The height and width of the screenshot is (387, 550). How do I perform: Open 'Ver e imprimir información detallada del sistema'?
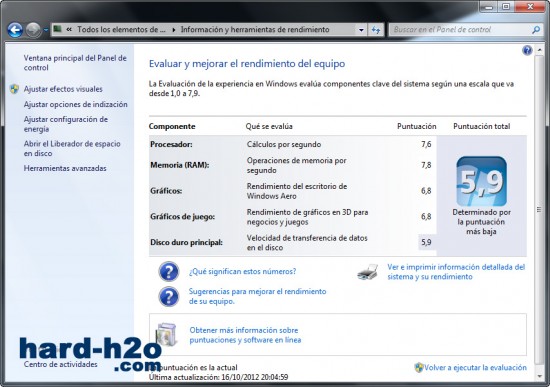pos(456,272)
